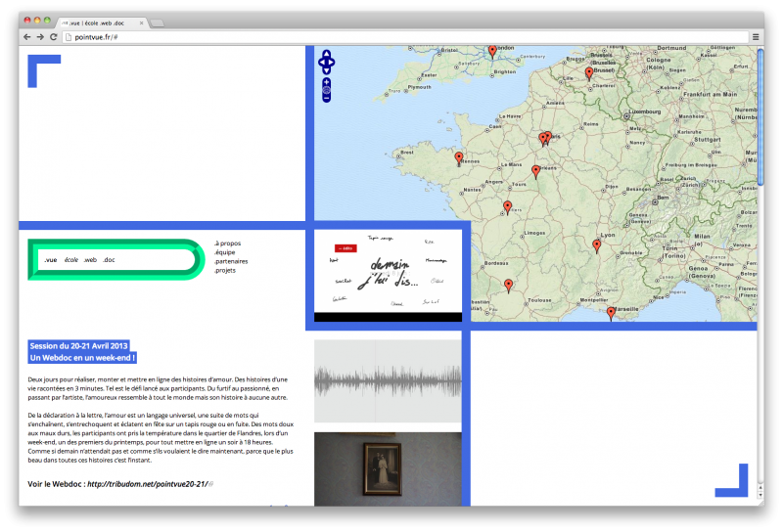
Task: Click the audio waveform image
Action: coord(388,381)
